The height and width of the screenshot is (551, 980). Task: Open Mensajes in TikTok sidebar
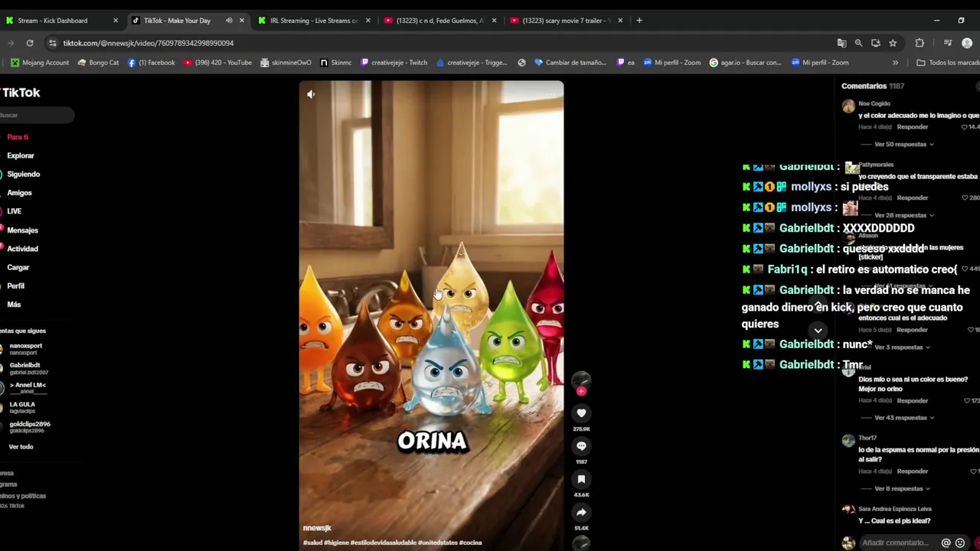(22, 230)
